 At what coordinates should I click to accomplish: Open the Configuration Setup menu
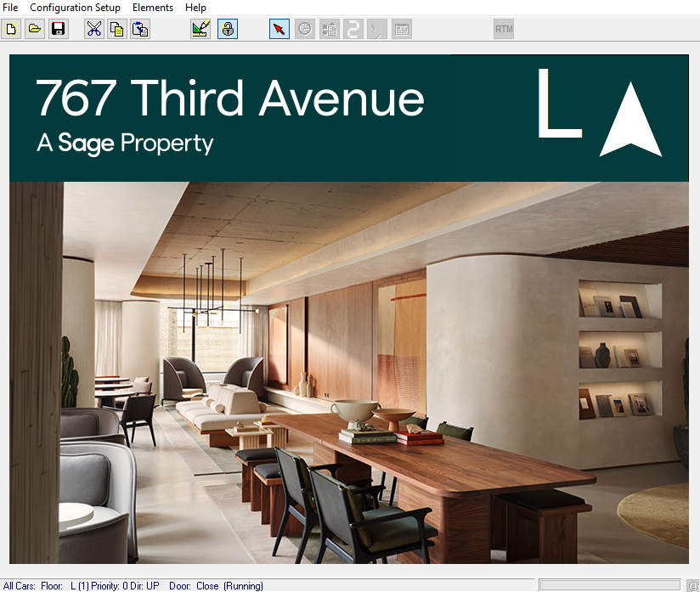click(x=75, y=8)
